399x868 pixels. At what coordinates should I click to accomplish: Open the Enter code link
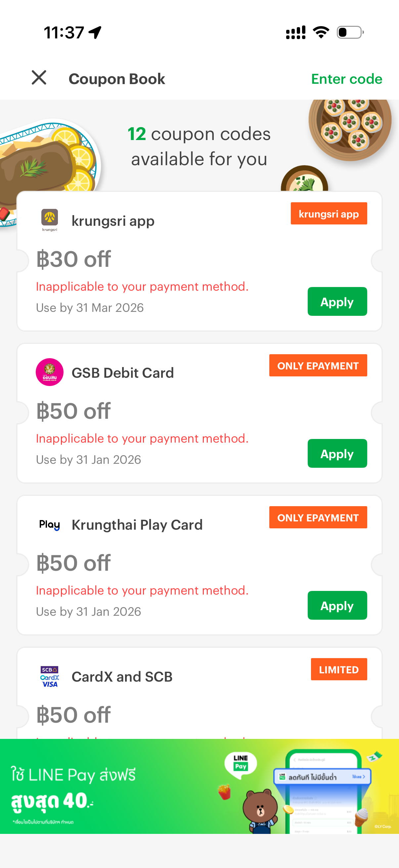(346, 79)
